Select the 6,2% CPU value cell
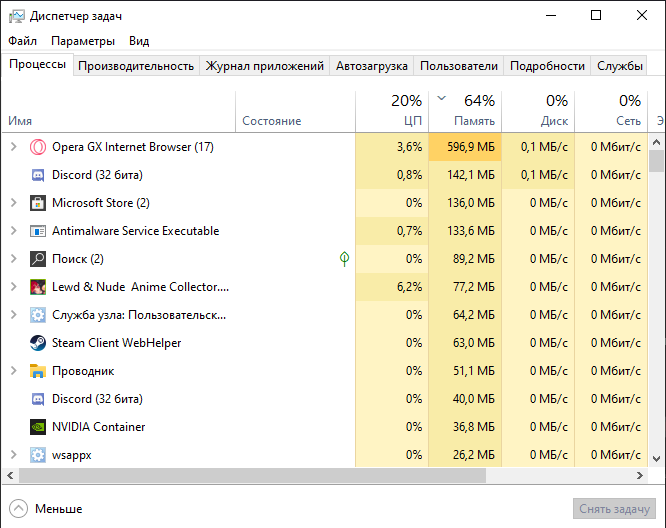The width and height of the screenshot is (666, 528). 392,287
